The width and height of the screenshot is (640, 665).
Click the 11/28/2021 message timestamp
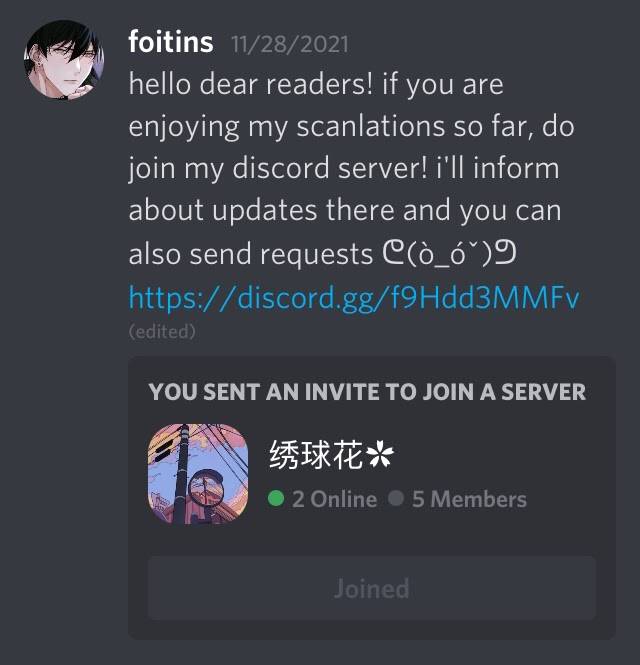coord(290,44)
